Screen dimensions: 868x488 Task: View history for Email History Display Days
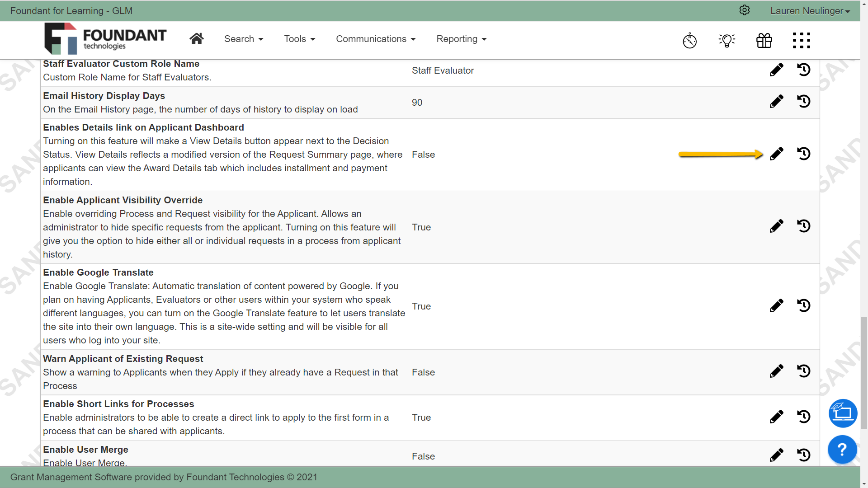[803, 101]
